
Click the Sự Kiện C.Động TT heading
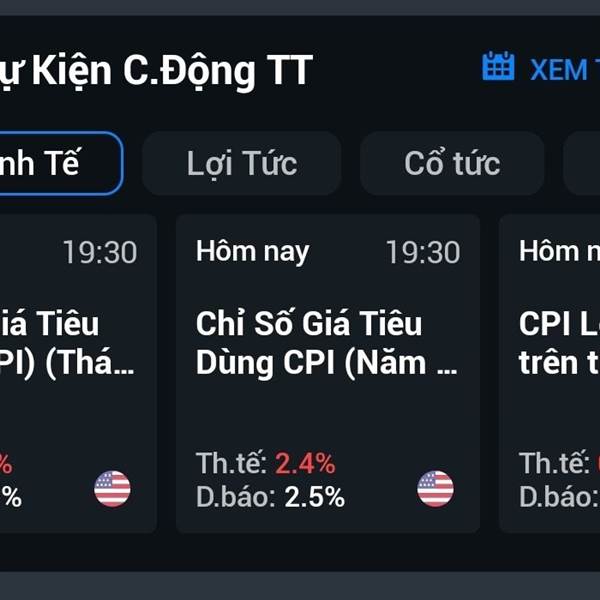tap(156, 71)
